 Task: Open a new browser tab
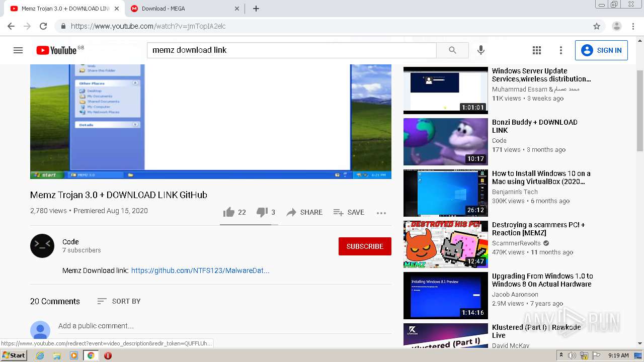(x=256, y=9)
